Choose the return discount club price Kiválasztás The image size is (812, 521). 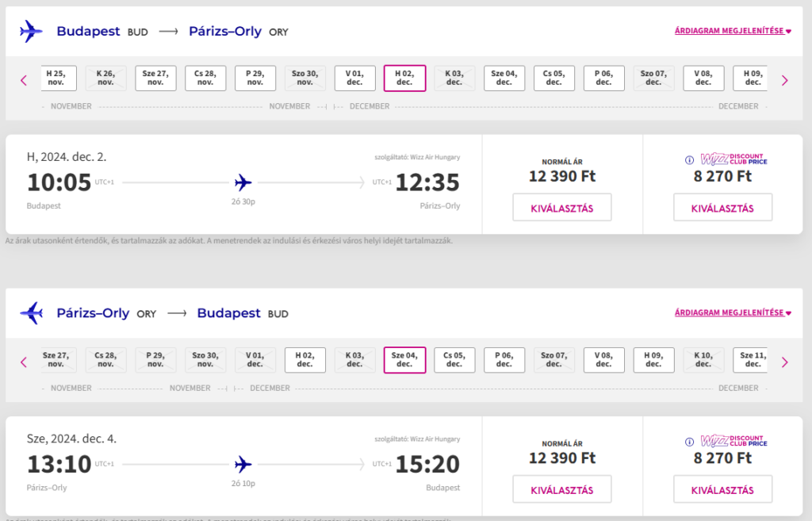pyautogui.click(x=722, y=489)
